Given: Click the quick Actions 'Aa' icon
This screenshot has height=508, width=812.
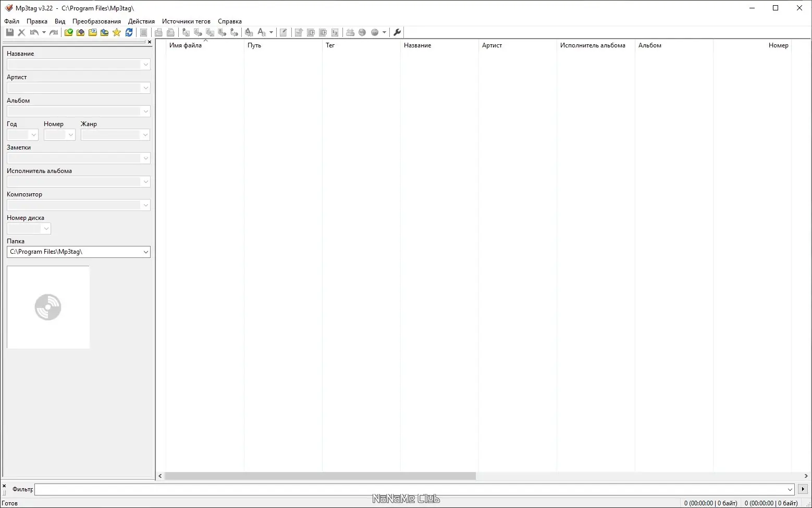Looking at the screenshot, I should 262,32.
